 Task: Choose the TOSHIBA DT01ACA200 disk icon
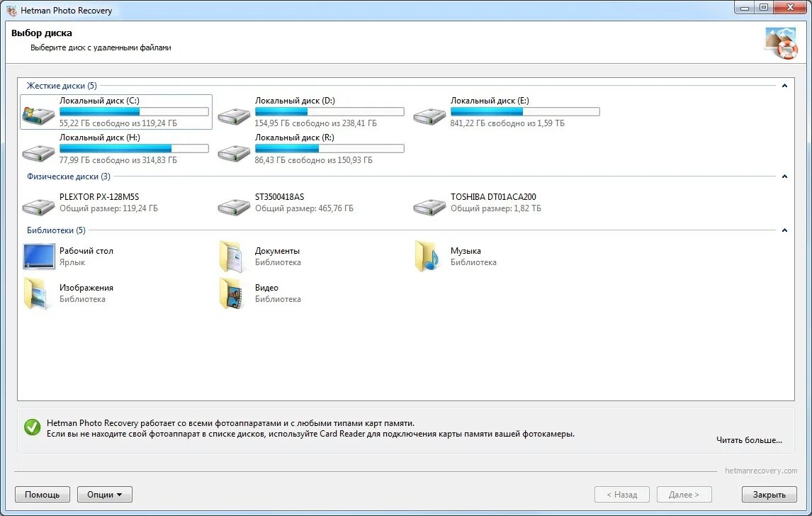[429, 206]
